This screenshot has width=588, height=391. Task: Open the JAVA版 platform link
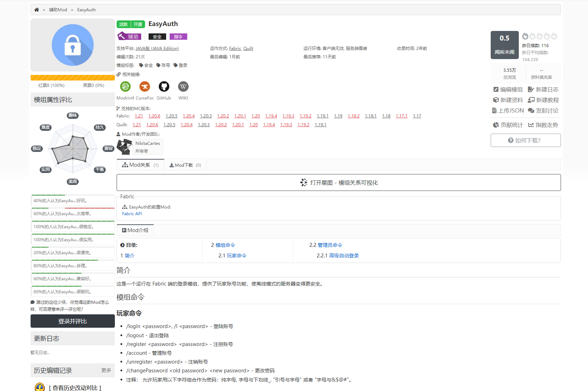point(157,49)
